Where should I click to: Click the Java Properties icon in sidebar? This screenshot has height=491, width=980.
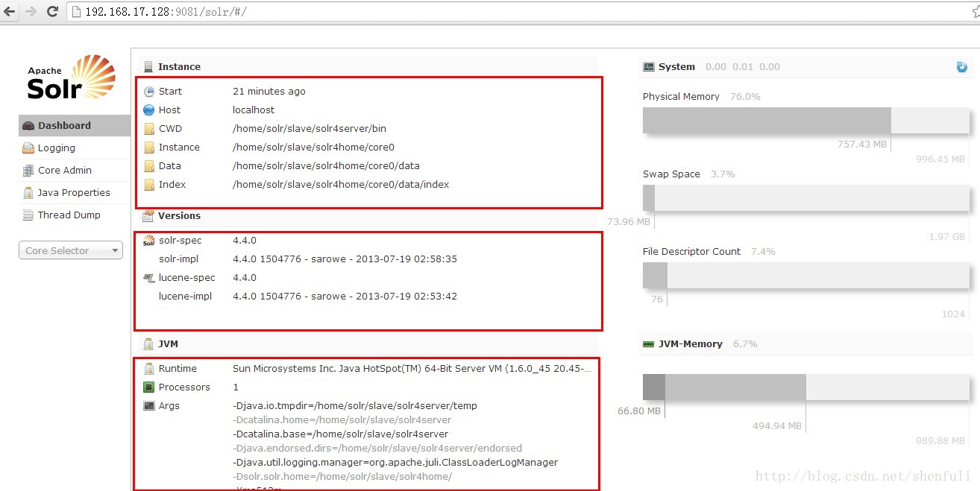point(28,192)
